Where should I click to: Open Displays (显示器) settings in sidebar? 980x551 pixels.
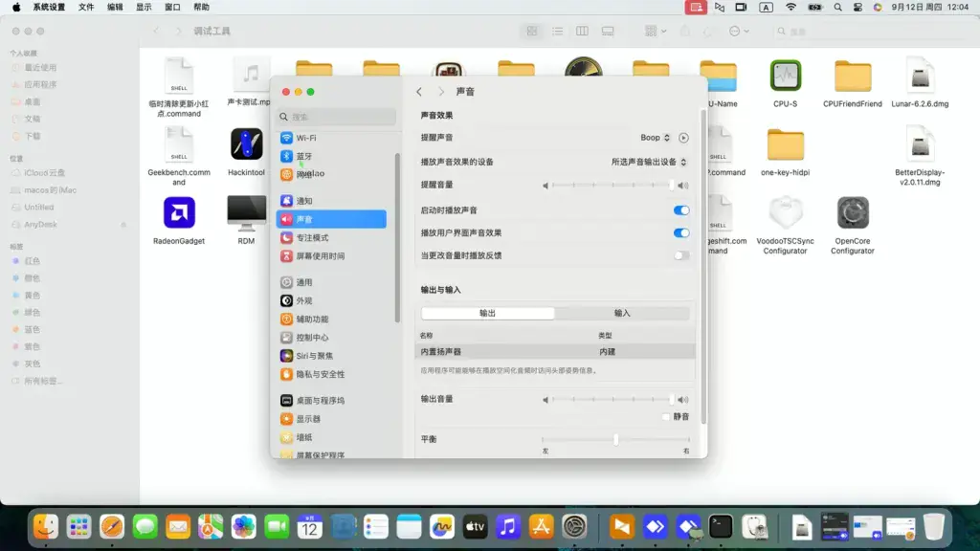click(330, 419)
